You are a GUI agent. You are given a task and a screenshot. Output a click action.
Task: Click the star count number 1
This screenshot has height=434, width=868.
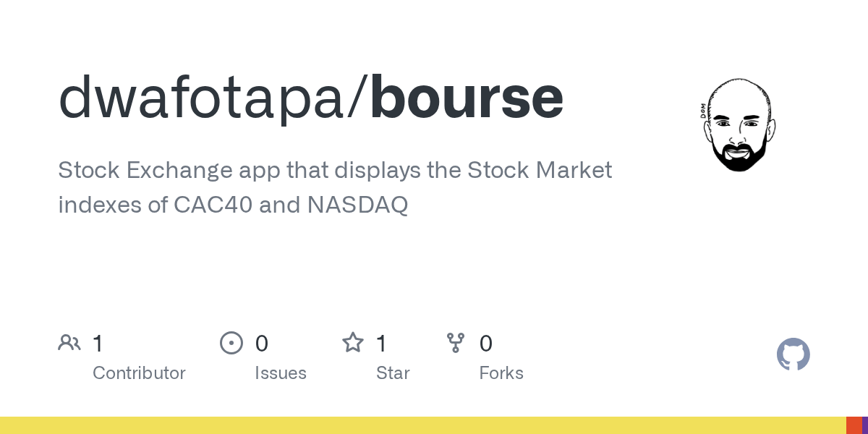(x=382, y=344)
